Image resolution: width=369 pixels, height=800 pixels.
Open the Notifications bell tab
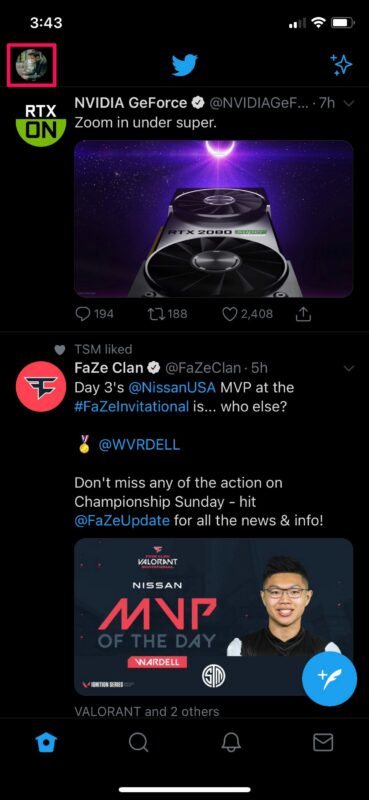pyautogui.click(x=231, y=742)
